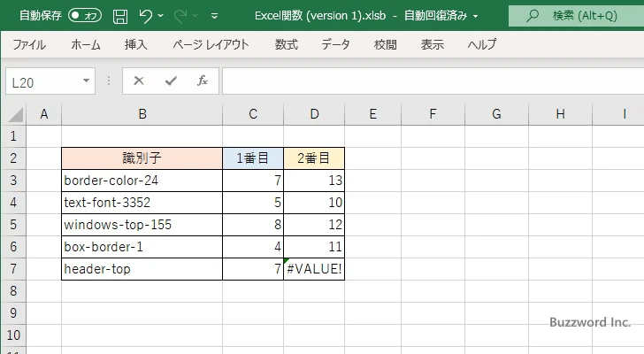Select cell C5 with value 8

coord(253,225)
